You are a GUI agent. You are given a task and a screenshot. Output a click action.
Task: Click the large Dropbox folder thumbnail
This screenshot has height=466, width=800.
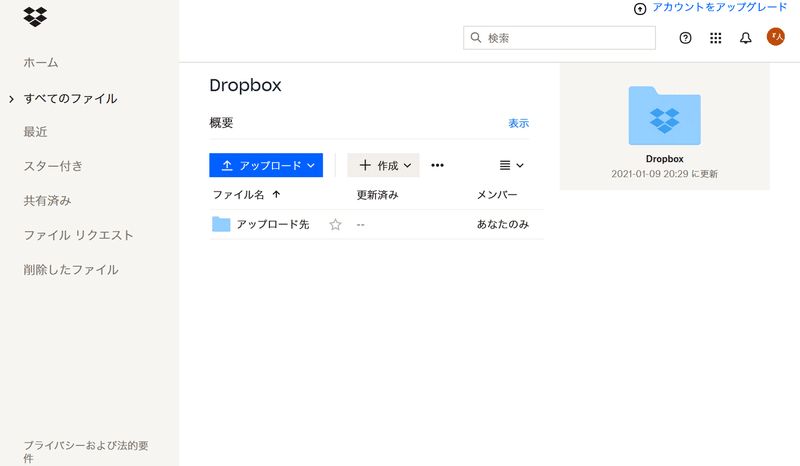[664, 116]
